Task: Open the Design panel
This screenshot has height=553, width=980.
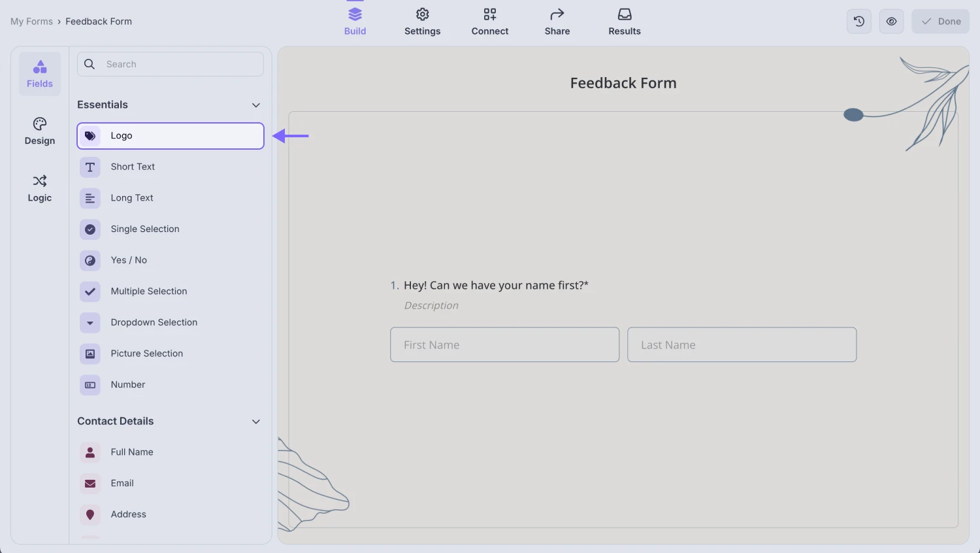Action: click(39, 131)
